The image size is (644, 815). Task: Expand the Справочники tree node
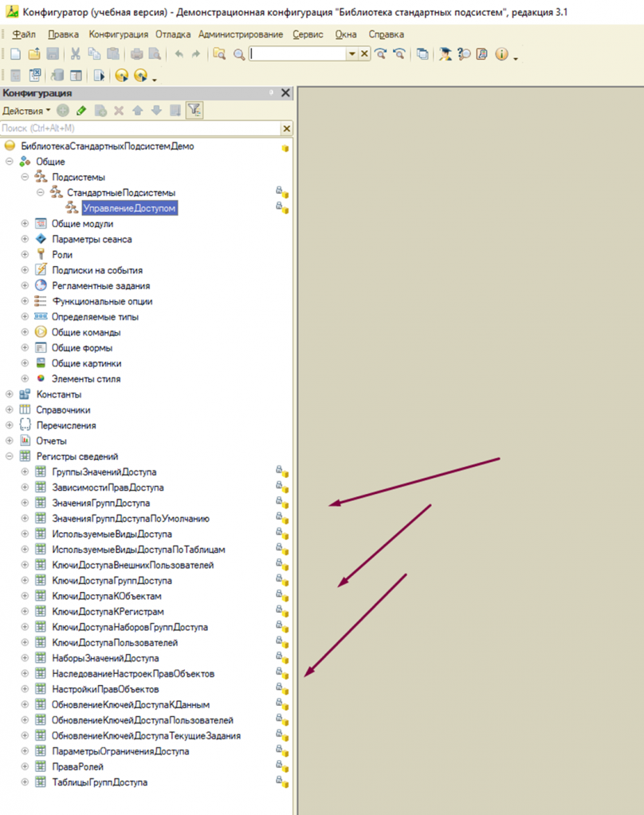10,409
